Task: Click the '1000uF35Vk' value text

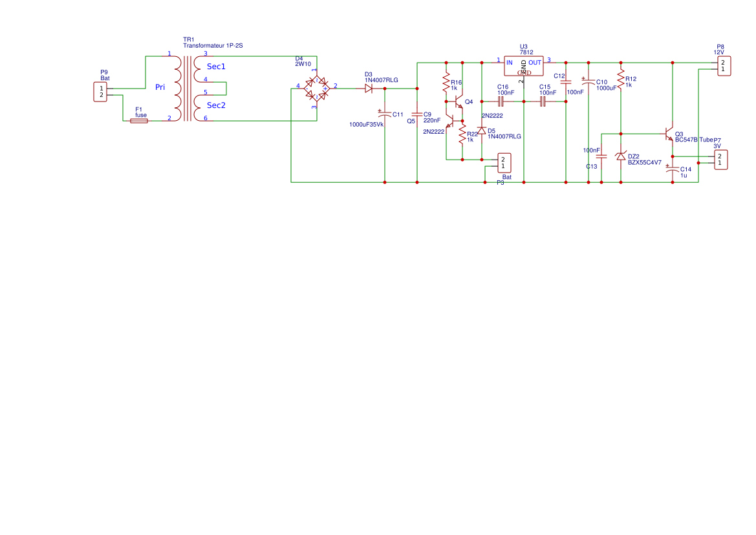Action: pos(367,125)
